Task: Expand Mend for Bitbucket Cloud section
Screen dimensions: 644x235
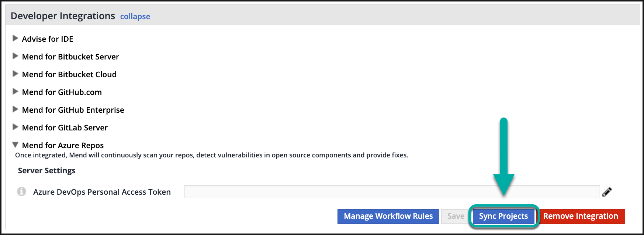Action: pyautogui.click(x=15, y=74)
